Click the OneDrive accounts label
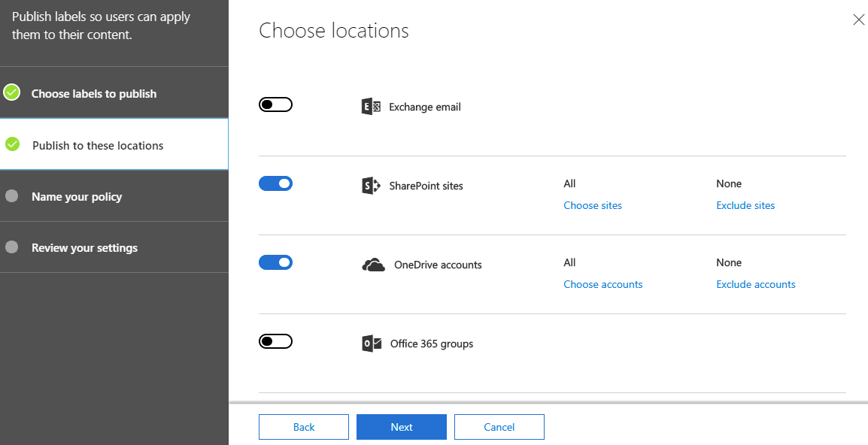 438,265
